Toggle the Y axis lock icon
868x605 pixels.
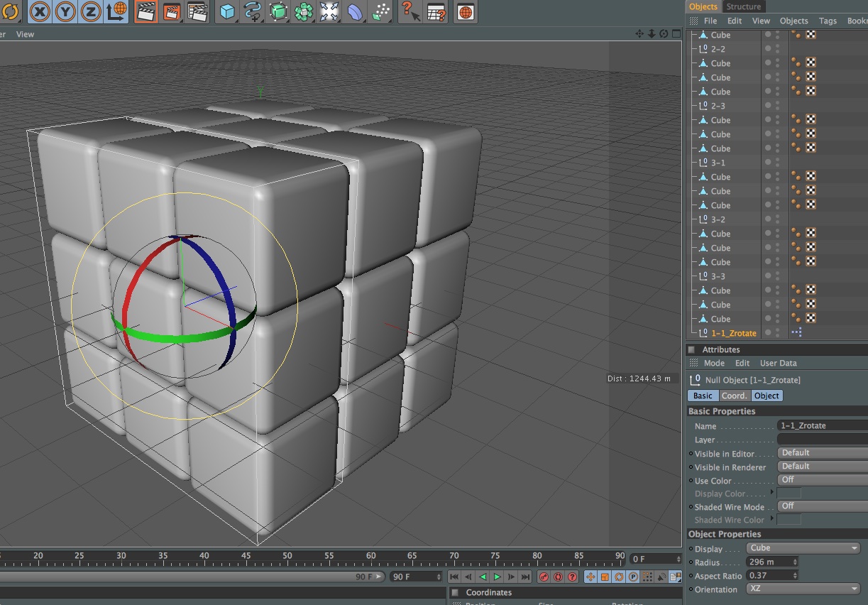(x=65, y=11)
